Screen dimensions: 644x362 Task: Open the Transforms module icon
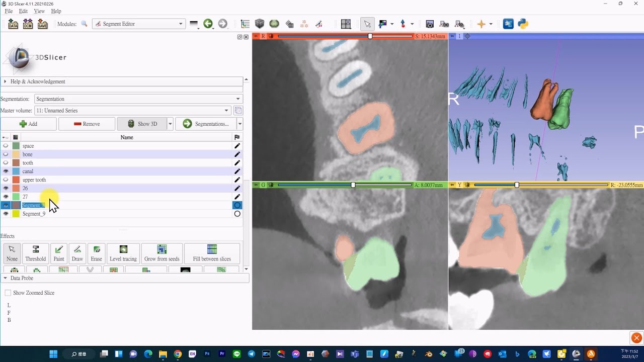pos(289,24)
